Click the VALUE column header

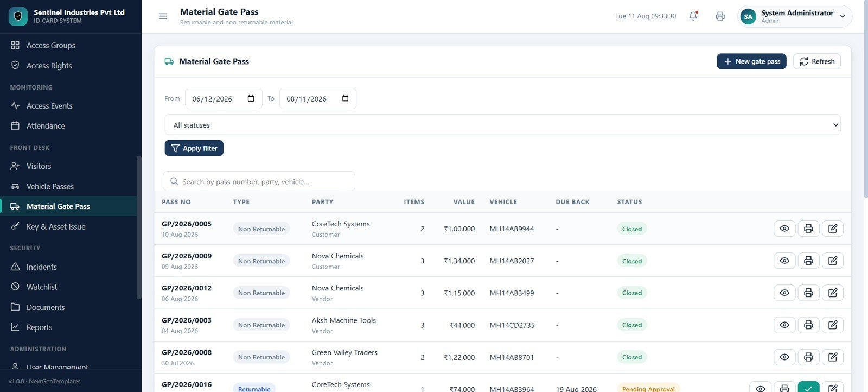click(x=464, y=202)
